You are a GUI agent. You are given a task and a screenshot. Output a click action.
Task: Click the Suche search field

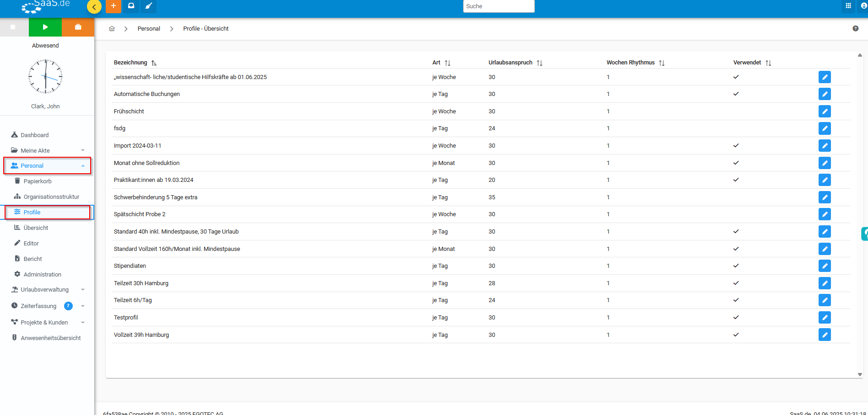(x=498, y=6)
